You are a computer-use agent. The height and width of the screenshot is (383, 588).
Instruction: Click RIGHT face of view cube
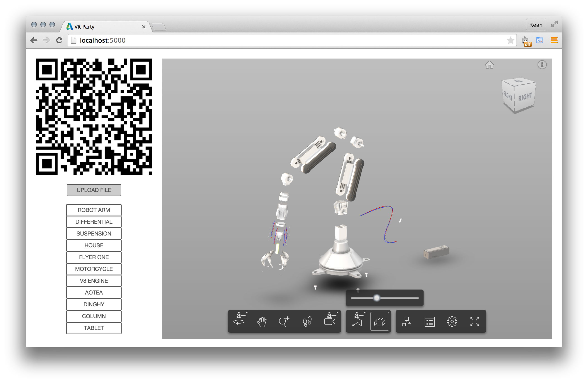pos(525,97)
